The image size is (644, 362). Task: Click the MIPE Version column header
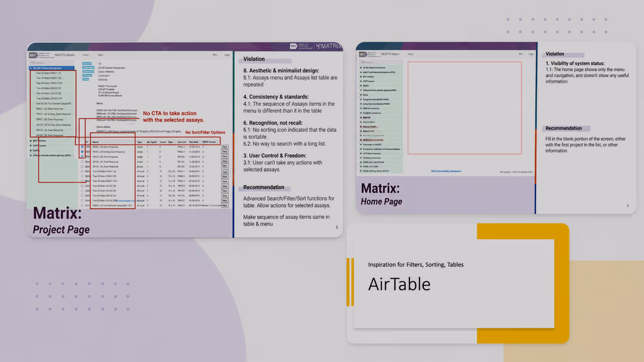(x=209, y=142)
